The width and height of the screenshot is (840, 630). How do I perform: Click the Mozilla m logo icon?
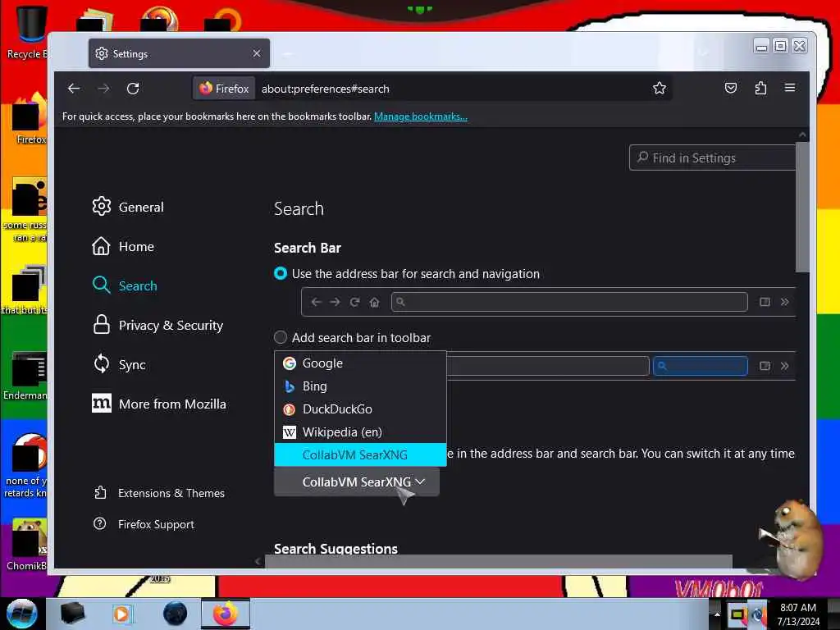(101, 403)
